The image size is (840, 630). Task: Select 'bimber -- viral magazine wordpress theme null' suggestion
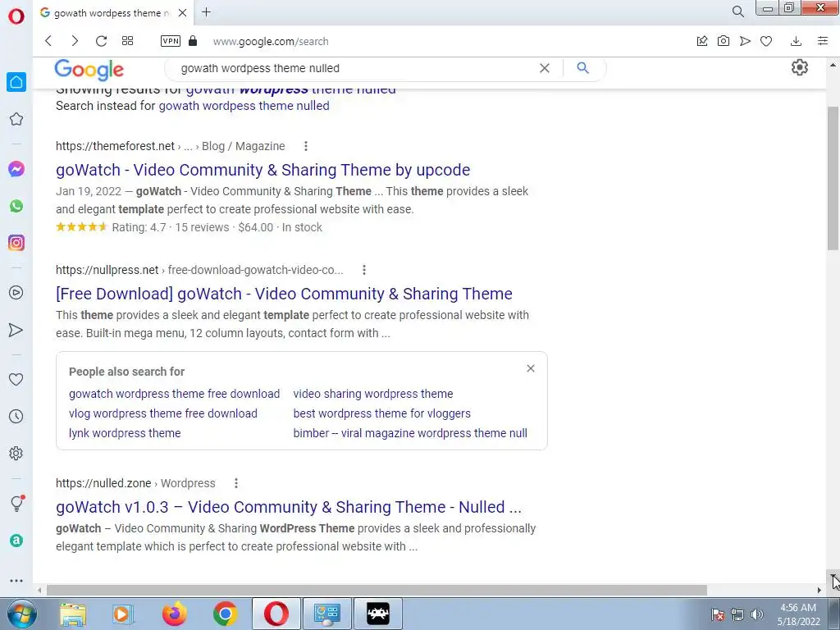pyautogui.click(x=410, y=433)
